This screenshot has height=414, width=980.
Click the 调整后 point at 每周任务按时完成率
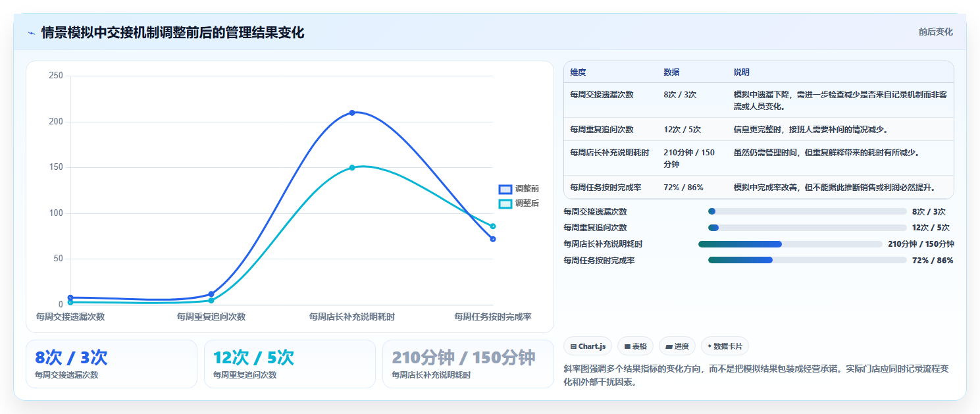pos(493,226)
